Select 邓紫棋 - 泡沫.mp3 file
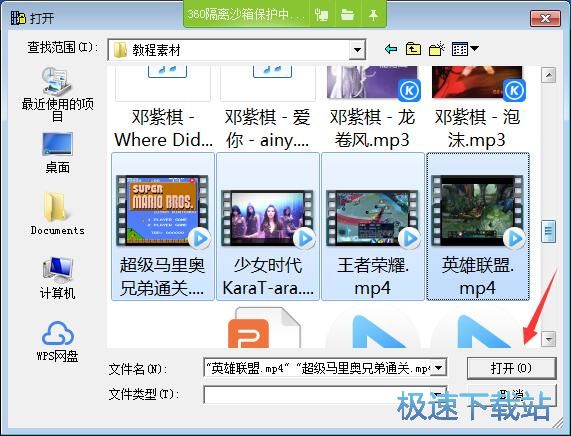 478,107
